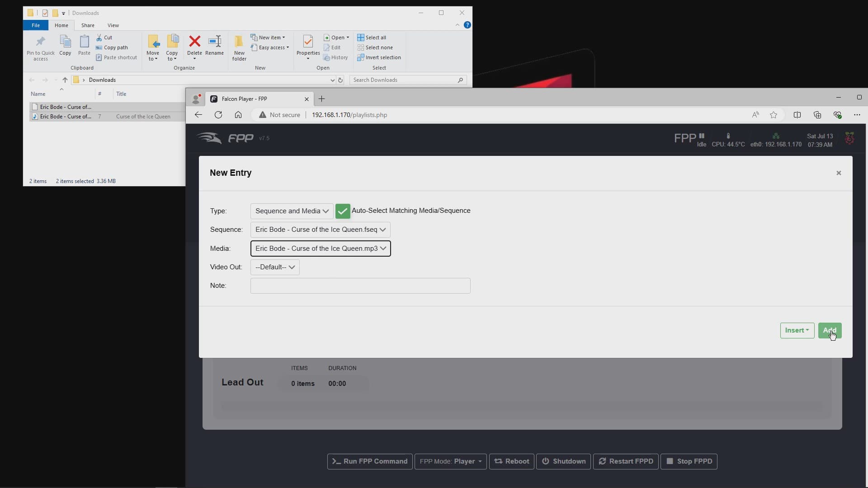
Task: Click the browser home icon
Action: [x=238, y=115]
